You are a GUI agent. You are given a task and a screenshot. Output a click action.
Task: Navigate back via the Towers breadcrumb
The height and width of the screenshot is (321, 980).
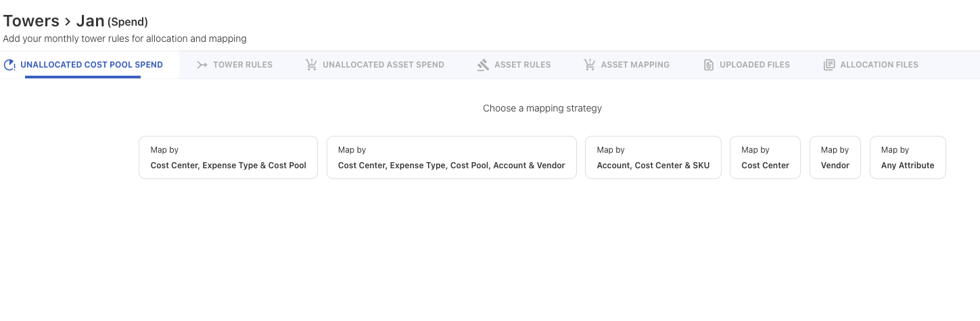pos(31,21)
